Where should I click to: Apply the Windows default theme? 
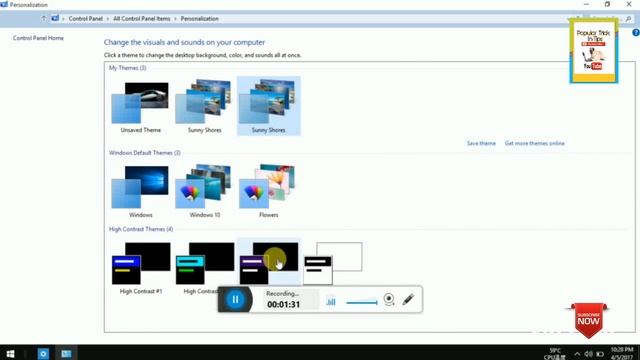[140, 191]
